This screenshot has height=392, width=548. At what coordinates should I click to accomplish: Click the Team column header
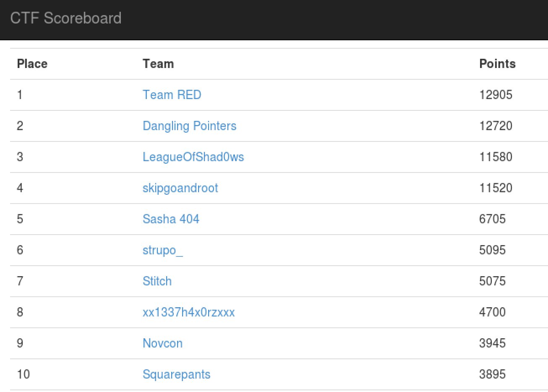(x=158, y=64)
